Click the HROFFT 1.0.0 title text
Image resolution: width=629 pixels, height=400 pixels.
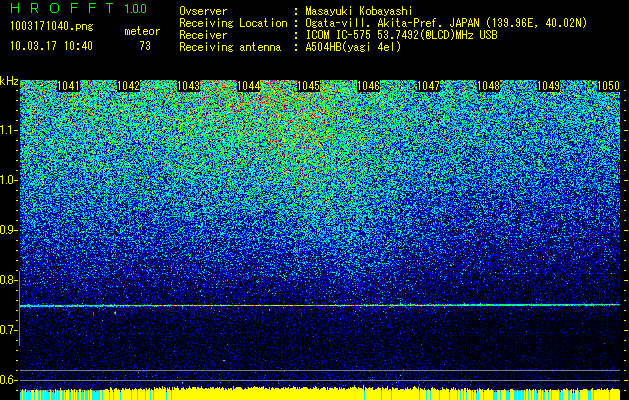click(79, 8)
